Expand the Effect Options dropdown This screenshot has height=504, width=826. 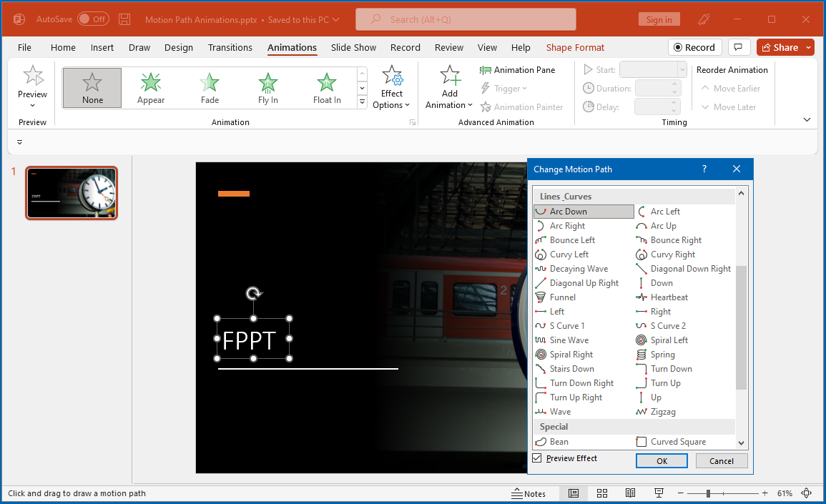coord(392,105)
